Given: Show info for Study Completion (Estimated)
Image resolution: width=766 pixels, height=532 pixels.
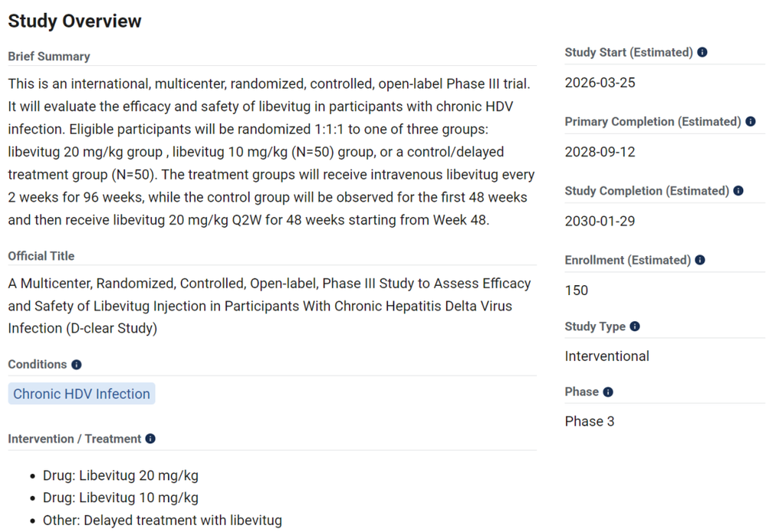Looking at the screenshot, I should (738, 191).
